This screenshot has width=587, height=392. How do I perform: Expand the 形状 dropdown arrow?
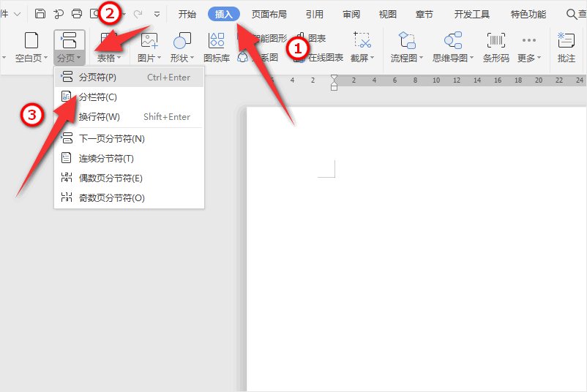click(192, 58)
